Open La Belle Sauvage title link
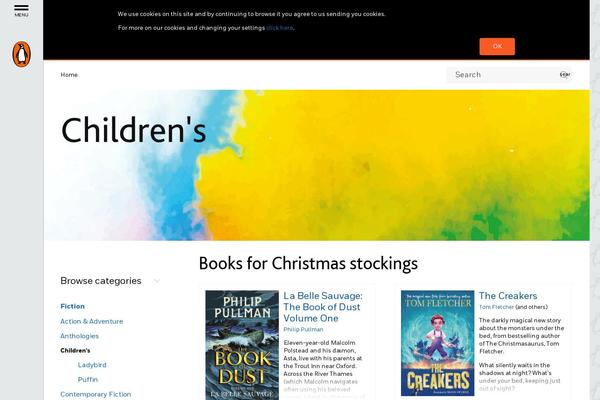The image size is (600, 400). (323, 307)
